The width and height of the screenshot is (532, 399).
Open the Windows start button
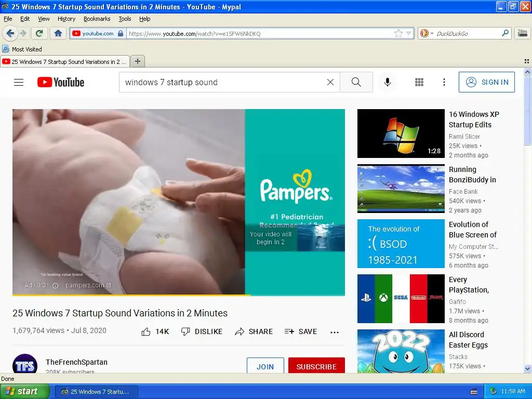coord(24,392)
